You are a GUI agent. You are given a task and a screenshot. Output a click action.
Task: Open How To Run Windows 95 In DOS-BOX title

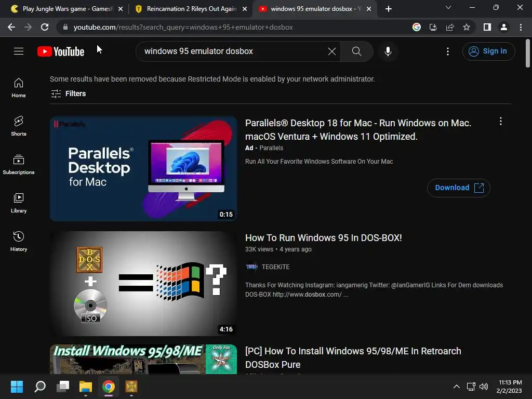point(323,238)
